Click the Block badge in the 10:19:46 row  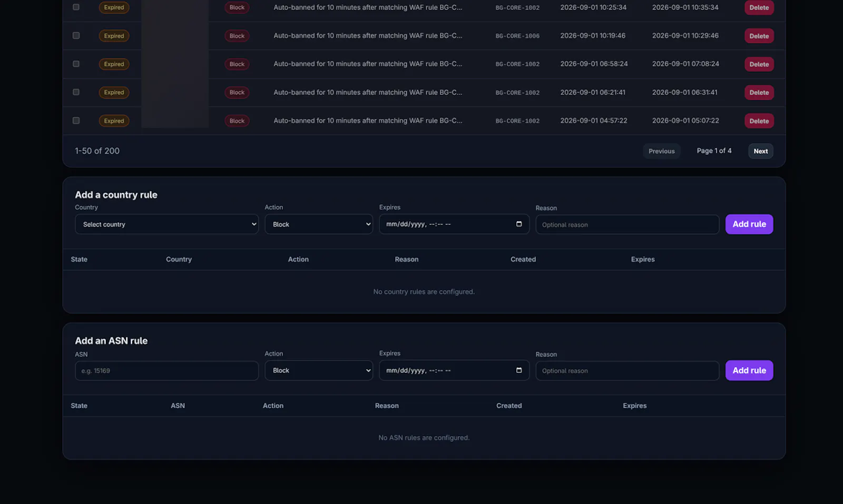coord(237,36)
